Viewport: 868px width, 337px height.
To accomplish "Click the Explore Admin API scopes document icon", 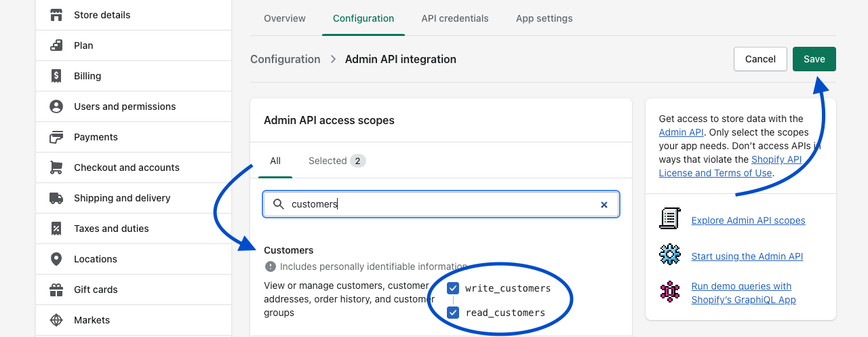I will (670, 219).
